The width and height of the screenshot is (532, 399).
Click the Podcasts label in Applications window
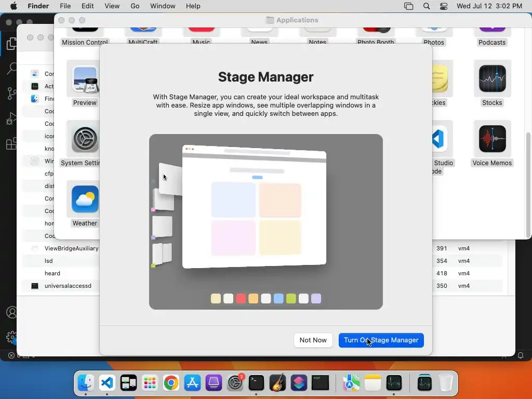coord(492,43)
